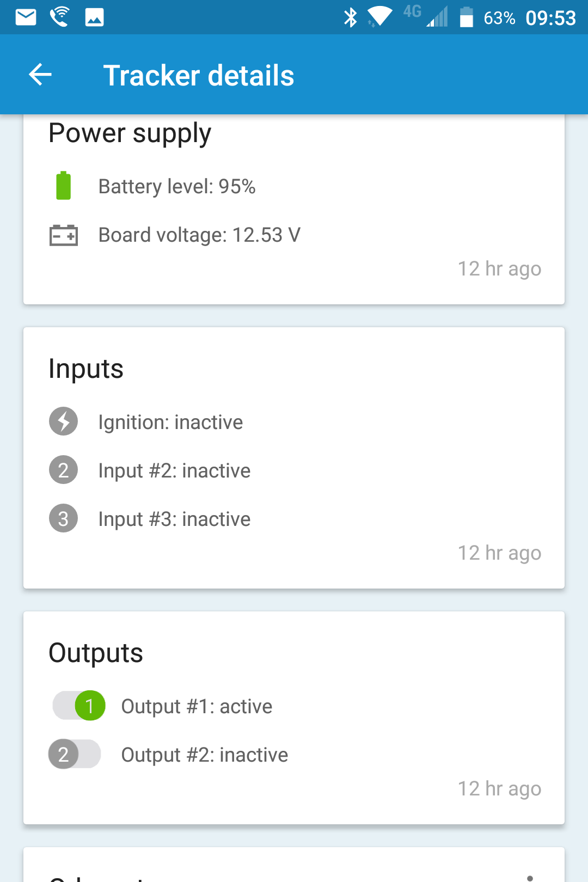The width and height of the screenshot is (588, 882).
Task: Tap the Bluetooth icon in status bar
Action: click(350, 17)
